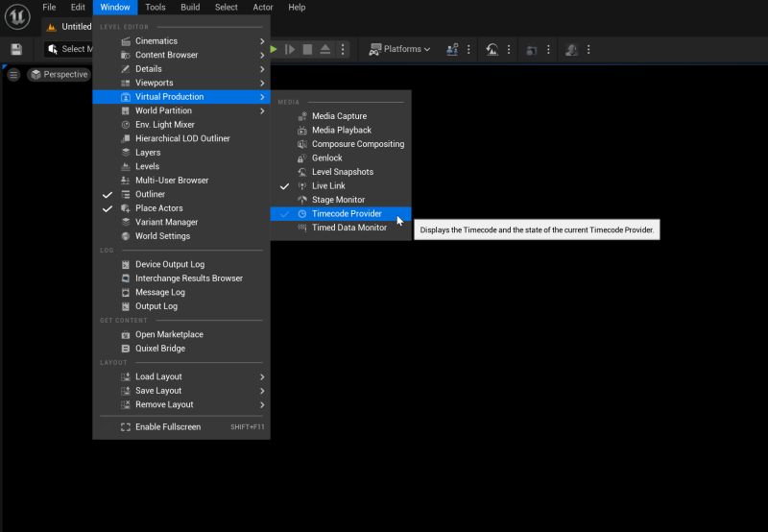Open the Build menu
768x532 pixels.
pos(190,8)
